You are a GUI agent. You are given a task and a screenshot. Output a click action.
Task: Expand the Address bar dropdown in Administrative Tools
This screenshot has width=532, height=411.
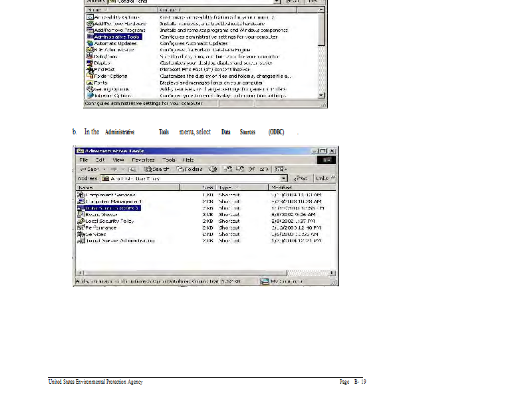coord(284,179)
